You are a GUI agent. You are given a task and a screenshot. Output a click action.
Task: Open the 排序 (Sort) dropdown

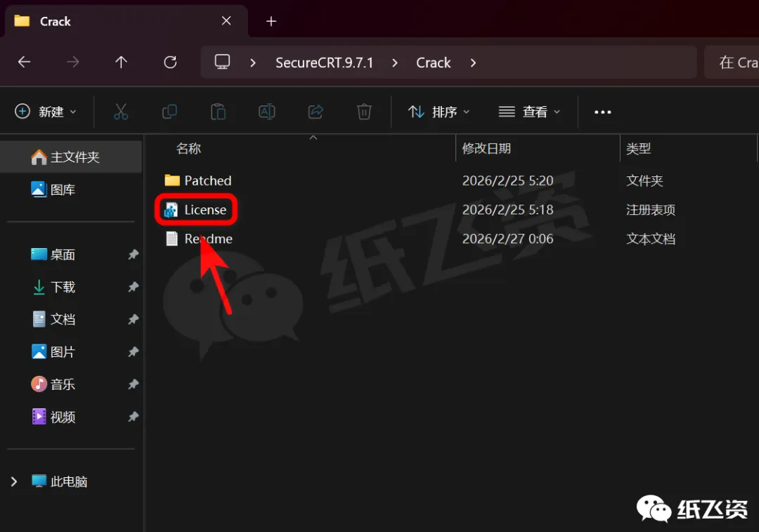click(439, 112)
